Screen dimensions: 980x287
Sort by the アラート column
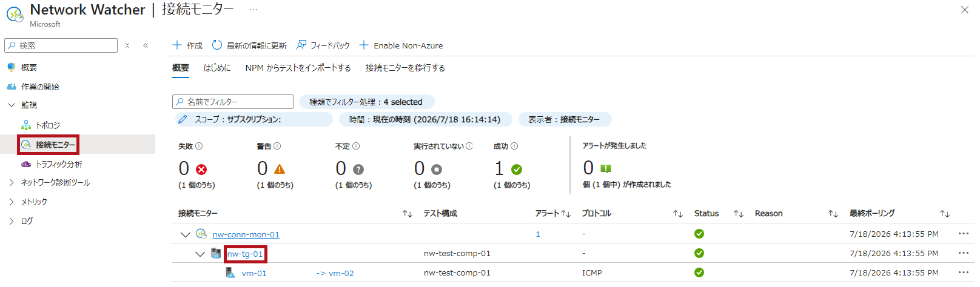click(x=566, y=214)
